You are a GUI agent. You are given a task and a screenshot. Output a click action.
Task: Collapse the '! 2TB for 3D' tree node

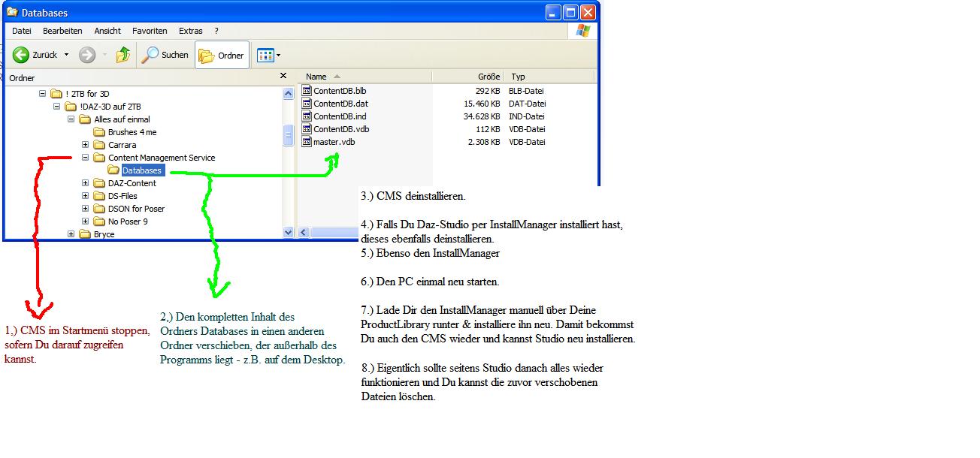point(43,94)
